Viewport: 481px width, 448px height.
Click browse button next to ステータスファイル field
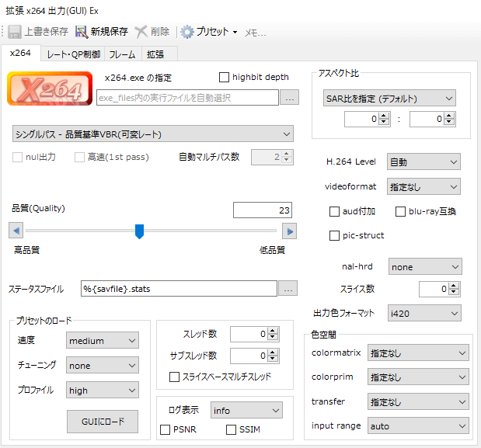[288, 288]
